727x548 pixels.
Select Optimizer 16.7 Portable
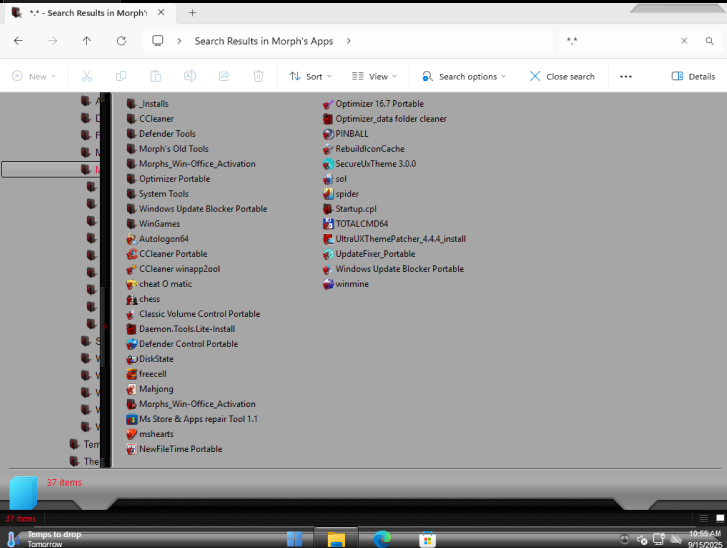coord(374,104)
